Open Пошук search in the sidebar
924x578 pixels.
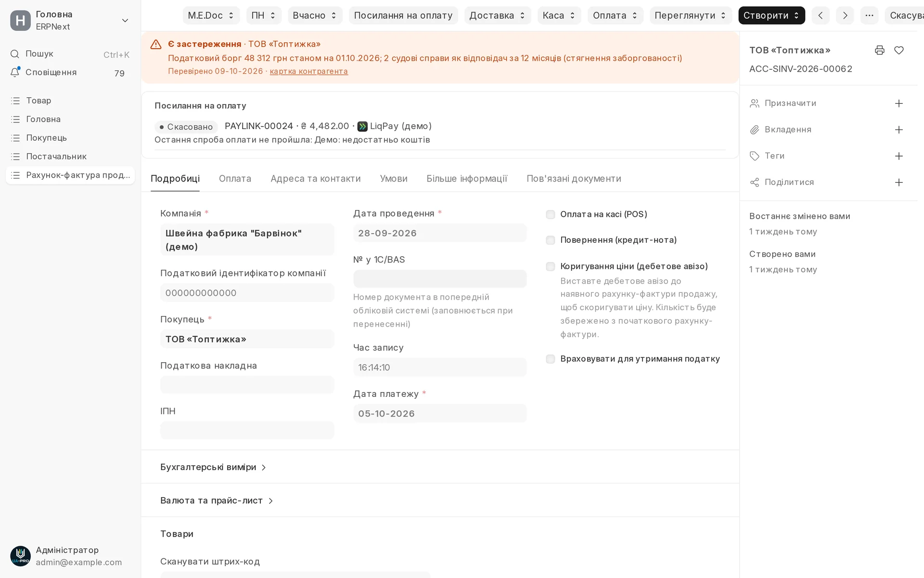pyautogui.click(x=70, y=54)
